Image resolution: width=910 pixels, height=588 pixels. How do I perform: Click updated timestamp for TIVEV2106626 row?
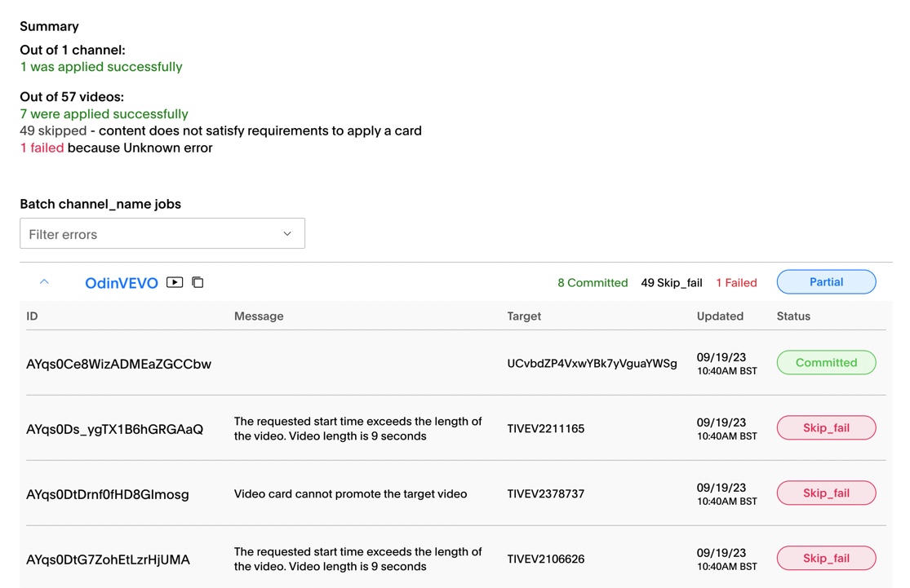point(726,559)
